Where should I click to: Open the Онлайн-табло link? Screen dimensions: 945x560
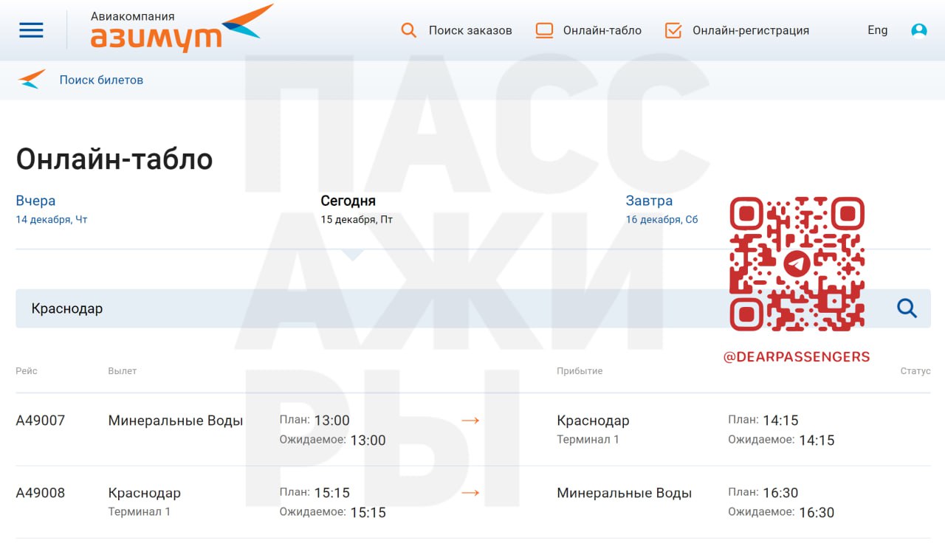pyautogui.click(x=602, y=30)
